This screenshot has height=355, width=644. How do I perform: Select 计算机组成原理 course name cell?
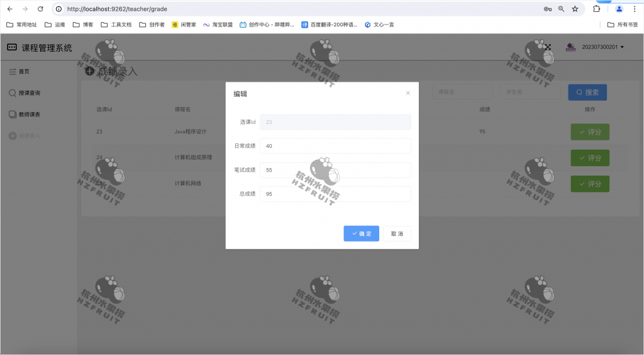(x=194, y=157)
